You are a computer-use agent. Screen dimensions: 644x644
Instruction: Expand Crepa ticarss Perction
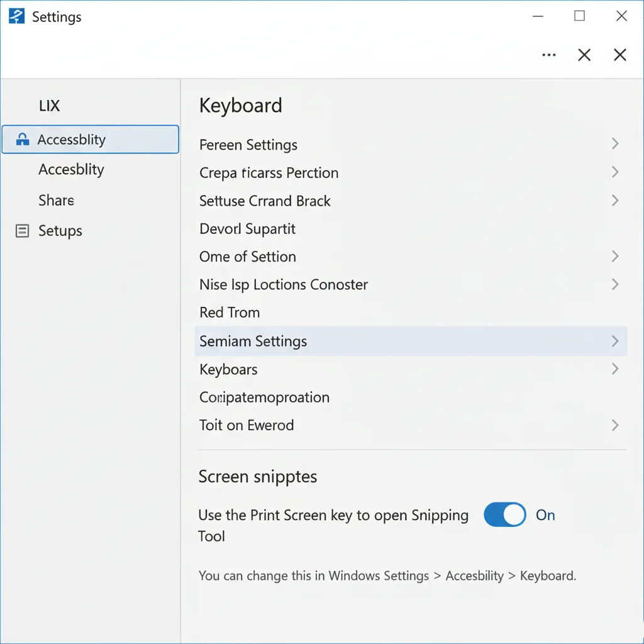(614, 172)
